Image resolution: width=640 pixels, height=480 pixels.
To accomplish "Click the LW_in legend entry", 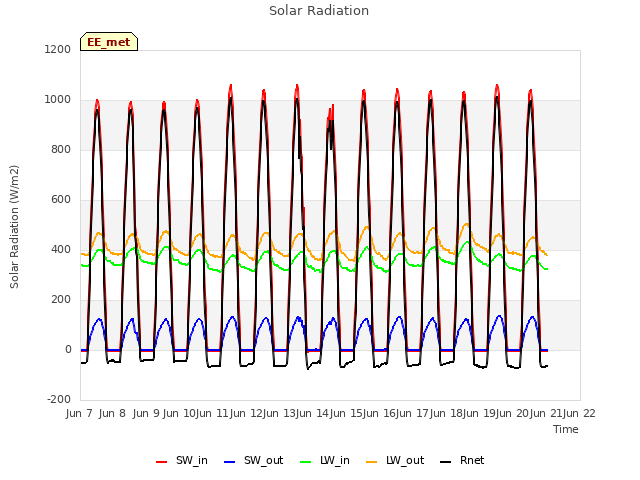I will click(324, 461).
